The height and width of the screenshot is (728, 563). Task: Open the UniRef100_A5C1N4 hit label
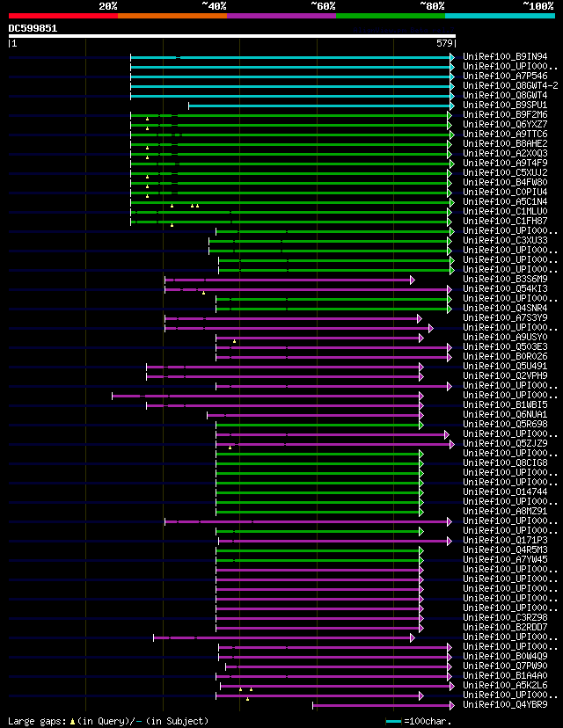[x=505, y=202]
